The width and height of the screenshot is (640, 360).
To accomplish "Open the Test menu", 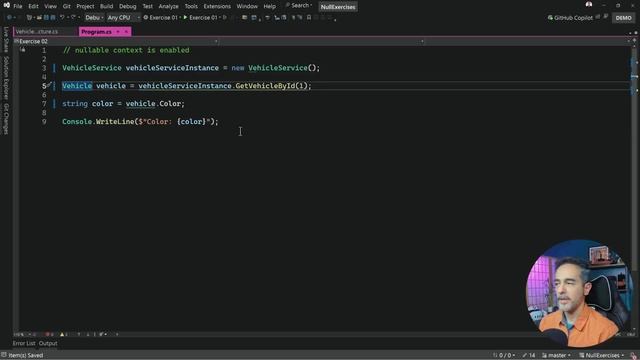I will (147, 6).
